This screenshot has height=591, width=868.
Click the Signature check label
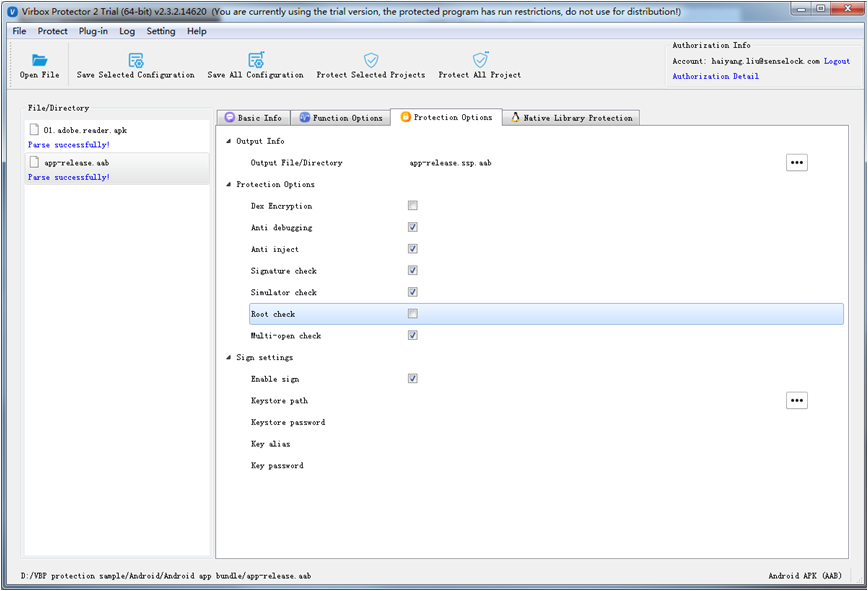(283, 271)
